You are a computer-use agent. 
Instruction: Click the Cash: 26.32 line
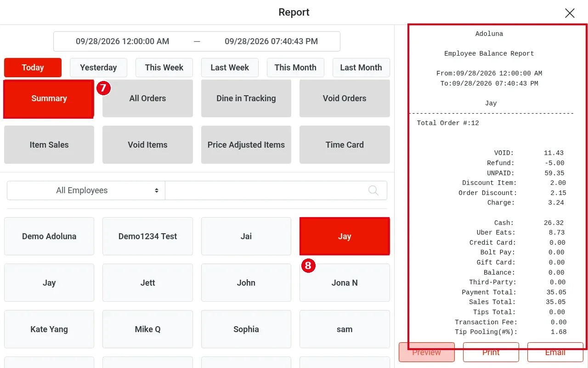click(x=529, y=223)
